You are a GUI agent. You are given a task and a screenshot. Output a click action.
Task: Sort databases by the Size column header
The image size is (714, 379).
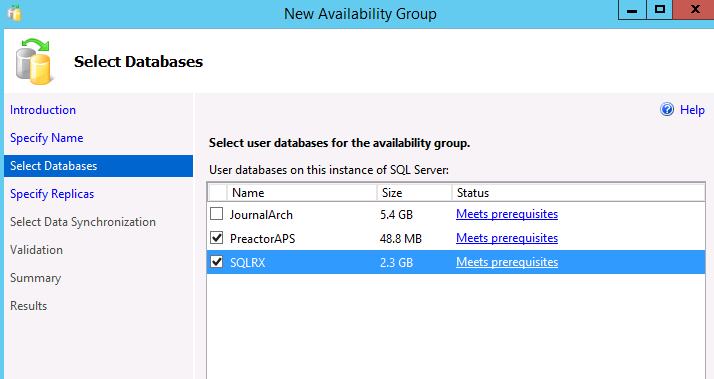click(x=414, y=193)
